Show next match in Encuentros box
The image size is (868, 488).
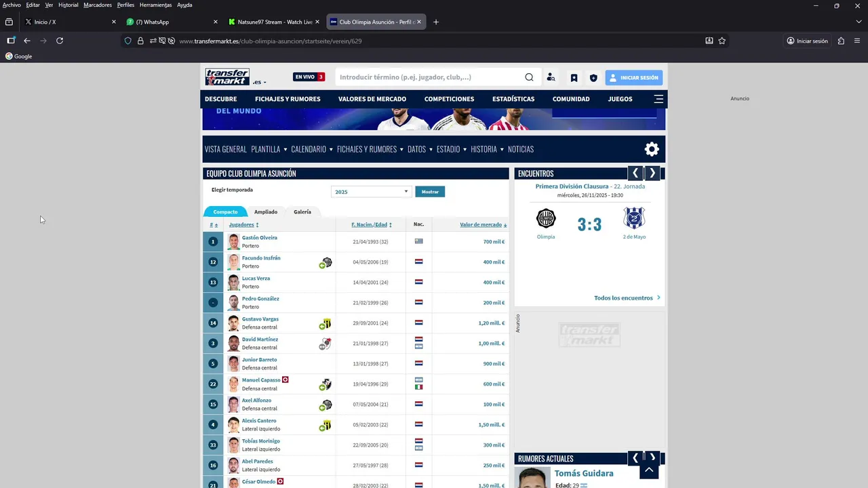click(x=652, y=174)
